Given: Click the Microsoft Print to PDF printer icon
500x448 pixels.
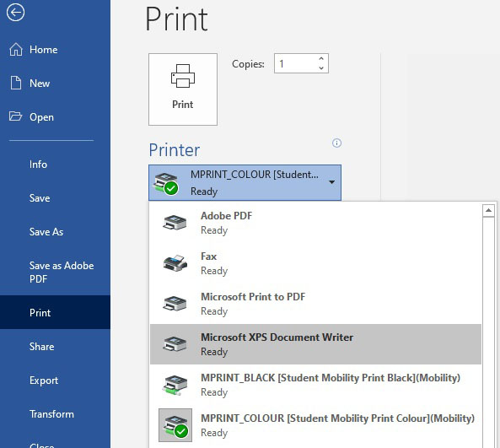Looking at the screenshot, I should pos(175,304).
